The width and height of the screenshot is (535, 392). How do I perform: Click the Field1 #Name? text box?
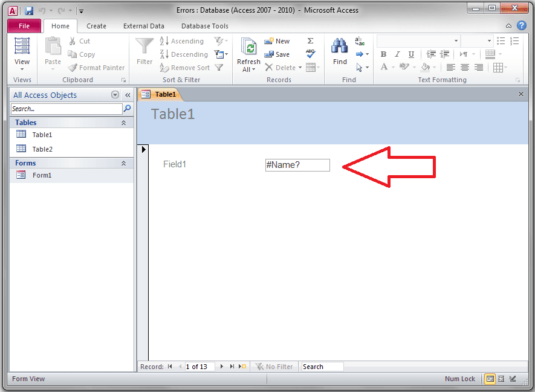297,165
